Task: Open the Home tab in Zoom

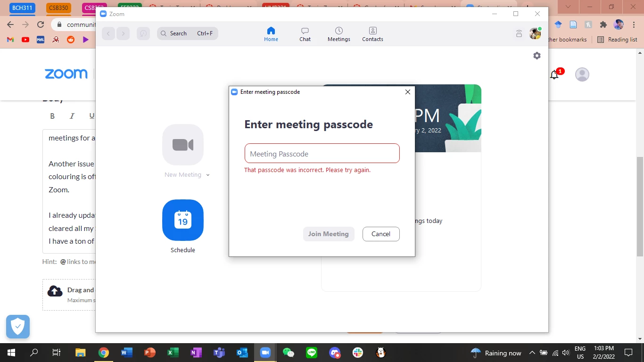Action: (x=271, y=34)
